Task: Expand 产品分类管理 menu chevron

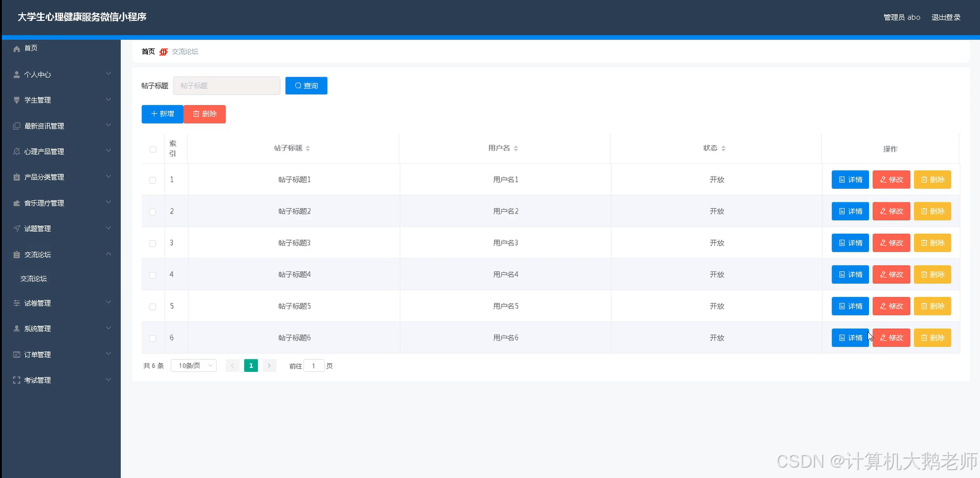Action: click(109, 177)
